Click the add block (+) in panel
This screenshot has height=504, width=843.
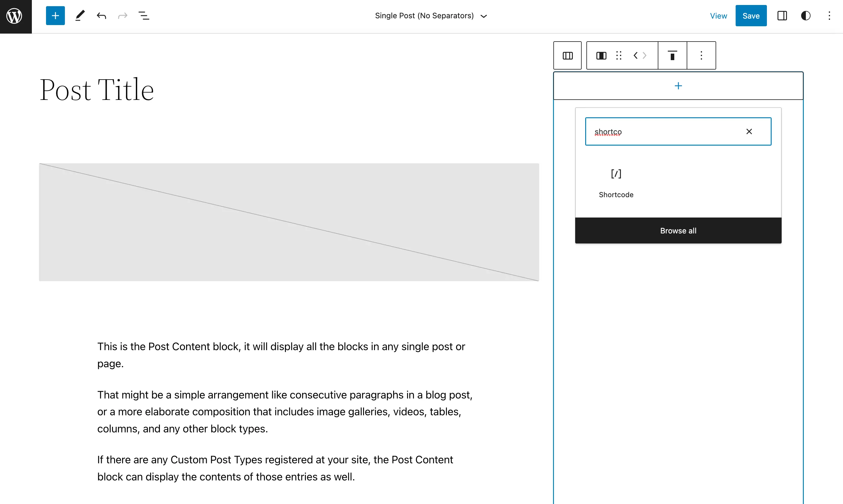point(678,85)
